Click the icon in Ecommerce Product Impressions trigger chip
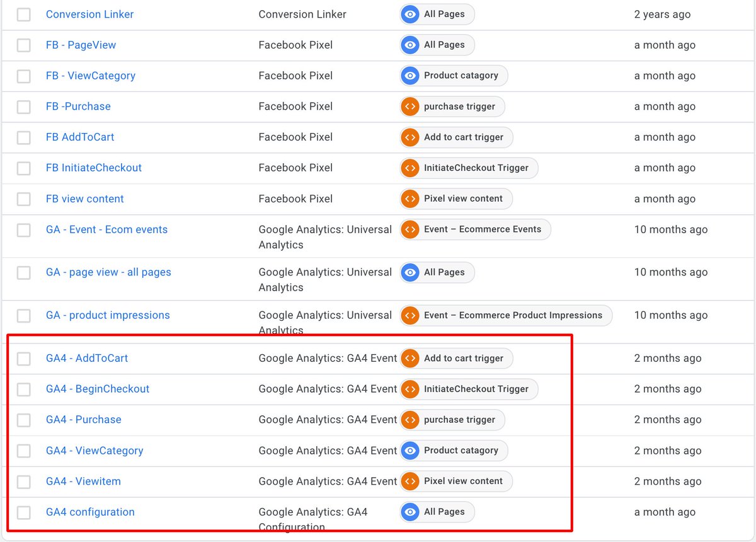 (x=409, y=315)
